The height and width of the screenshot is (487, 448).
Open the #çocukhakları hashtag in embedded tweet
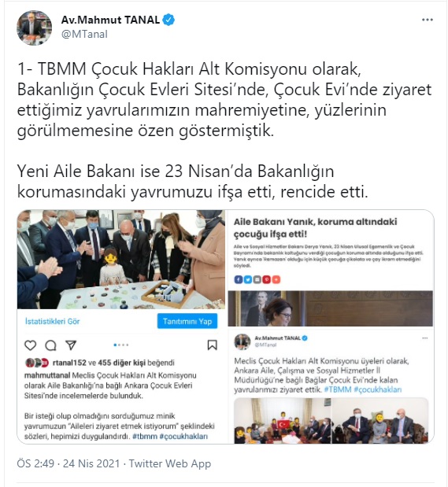tap(378, 389)
